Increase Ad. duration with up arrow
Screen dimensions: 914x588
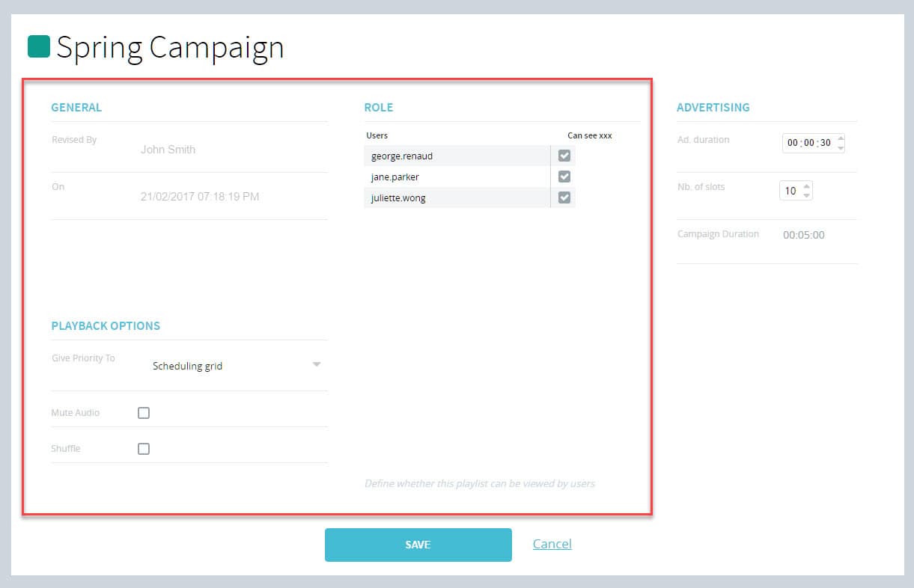pos(841,138)
